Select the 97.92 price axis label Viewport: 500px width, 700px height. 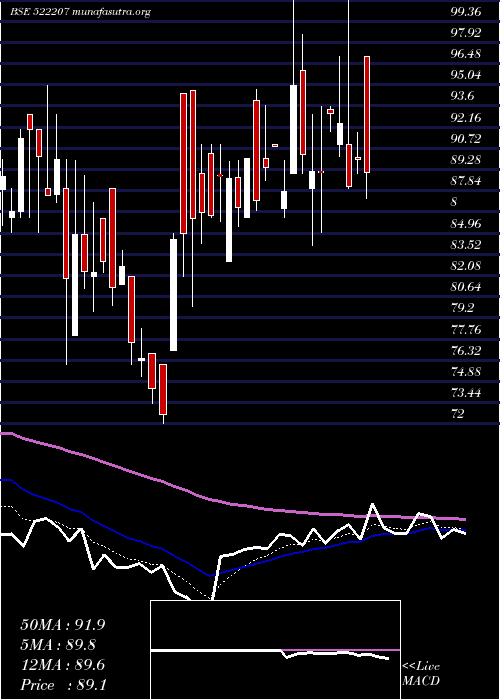(x=466, y=33)
